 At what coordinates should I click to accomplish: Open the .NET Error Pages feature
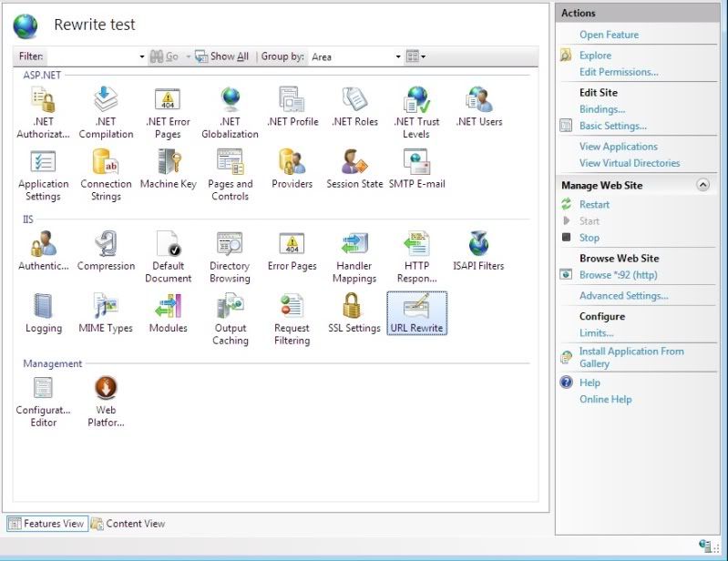168,113
